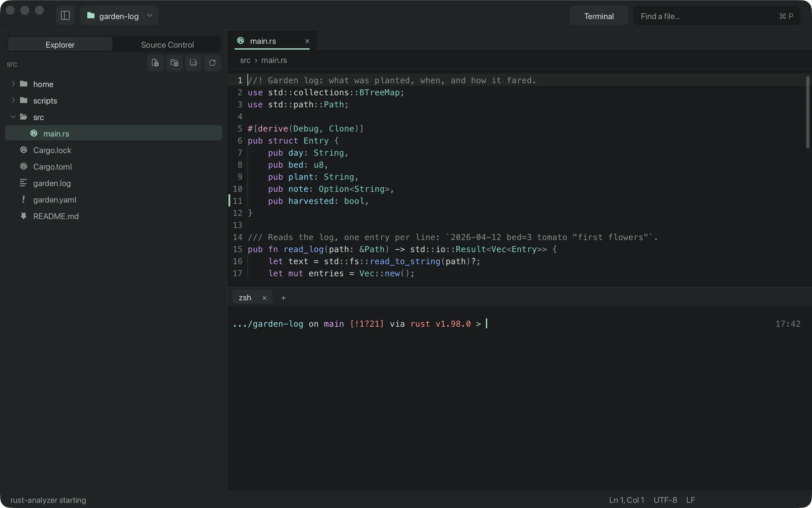Collapse the src folder chevron
812x508 pixels.
click(13, 117)
